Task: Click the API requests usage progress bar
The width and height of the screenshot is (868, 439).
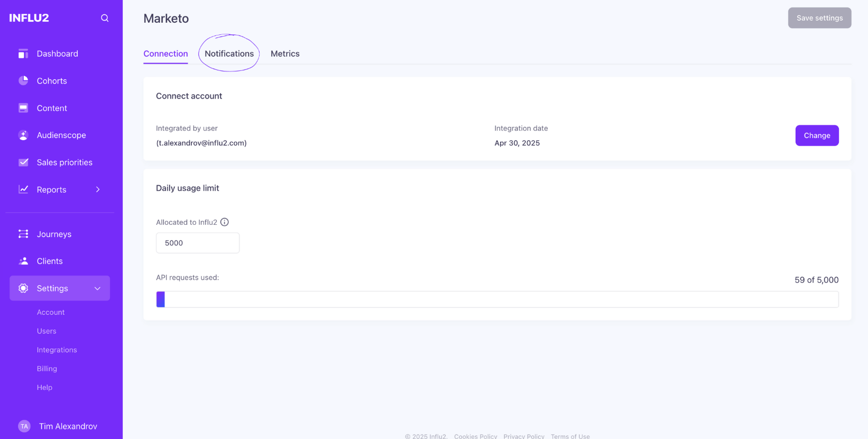Action: (x=497, y=299)
